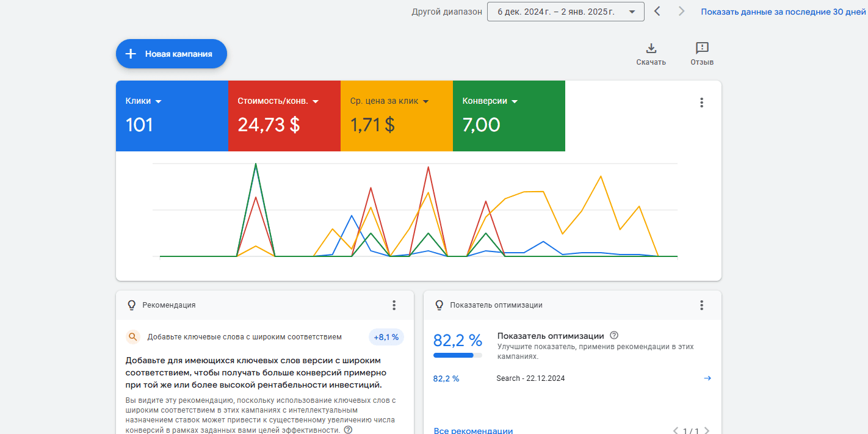Open Рекомендация card three-dot menu

click(394, 305)
